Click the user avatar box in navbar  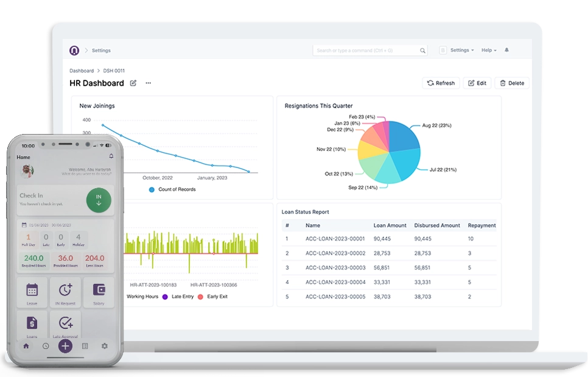click(x=443, y=51)
